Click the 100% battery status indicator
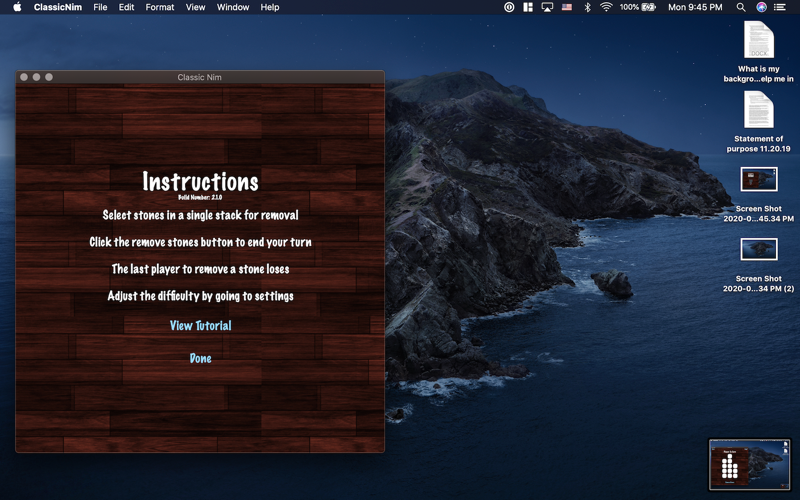800x500 pixels. click(637, 7)
